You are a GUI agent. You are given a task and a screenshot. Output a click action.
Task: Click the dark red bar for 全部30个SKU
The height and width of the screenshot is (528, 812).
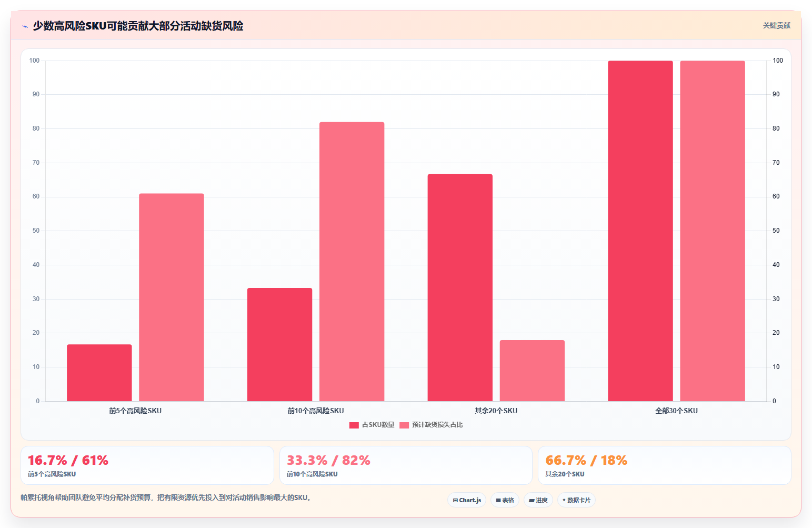coord(640,231)
